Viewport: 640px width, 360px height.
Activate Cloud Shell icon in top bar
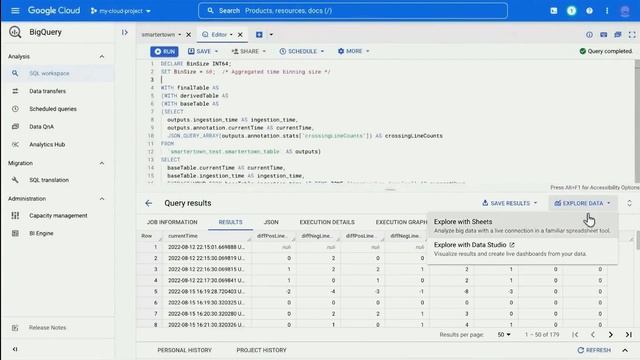(553, 11)
